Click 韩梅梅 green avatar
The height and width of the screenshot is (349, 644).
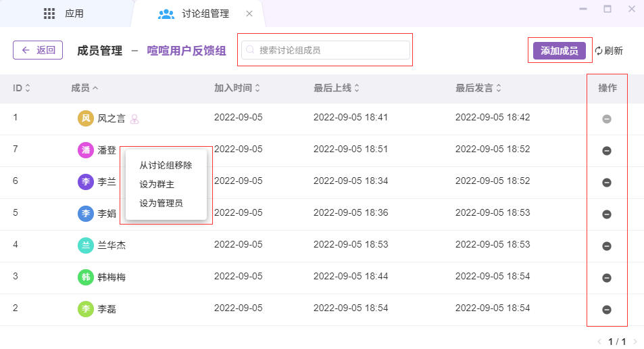85,277
